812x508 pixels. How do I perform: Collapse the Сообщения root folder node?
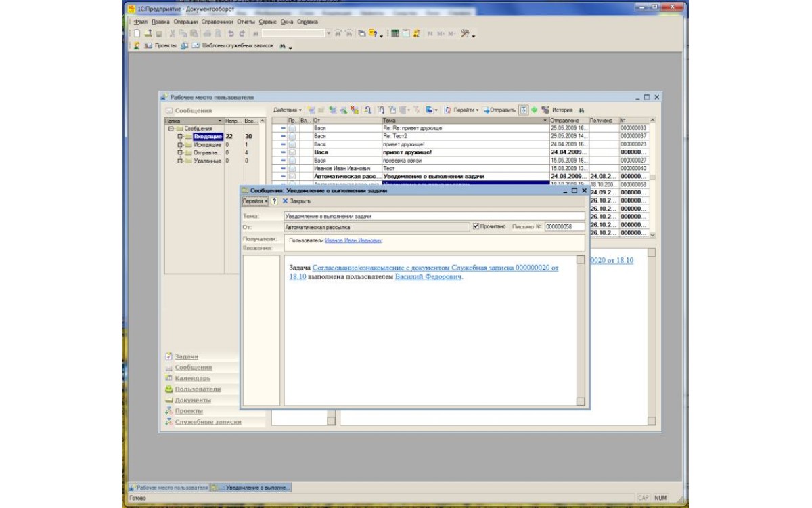coord(171,128)
